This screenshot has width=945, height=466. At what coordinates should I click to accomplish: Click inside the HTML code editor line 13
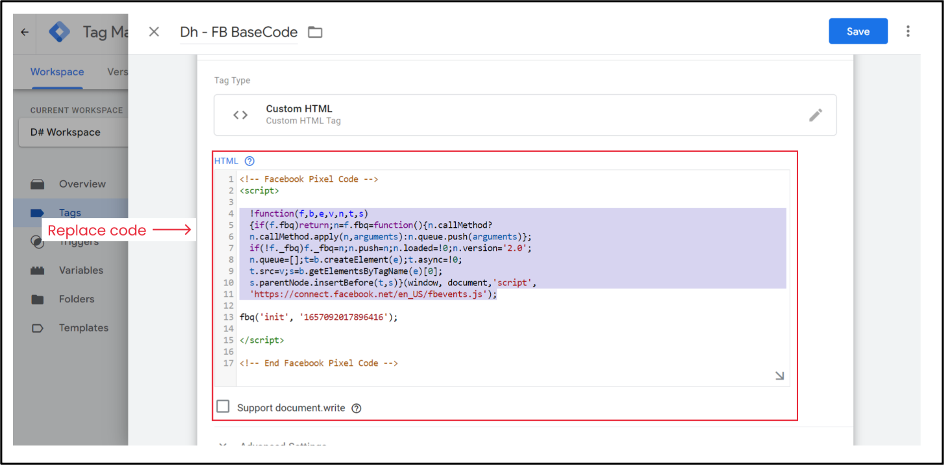319,317
